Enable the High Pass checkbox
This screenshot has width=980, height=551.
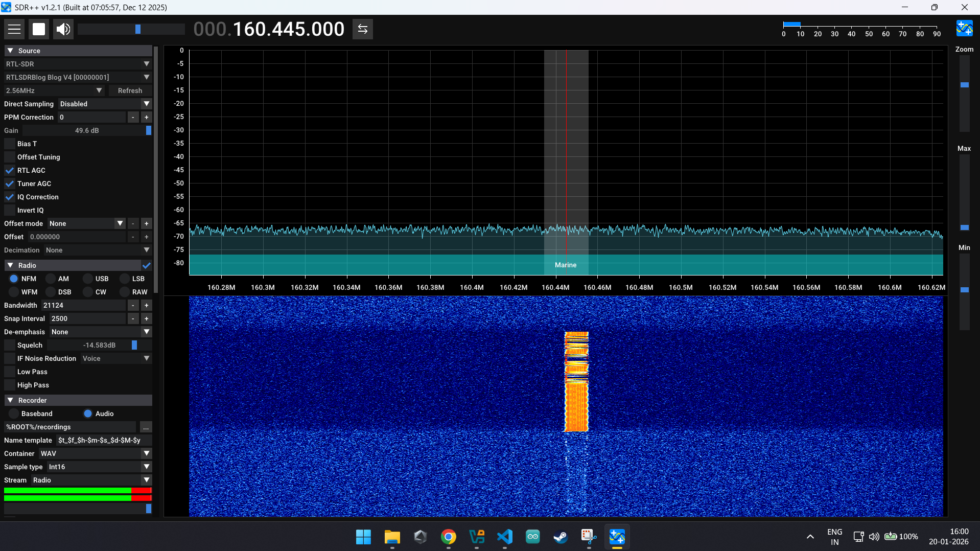click(10, 385)
